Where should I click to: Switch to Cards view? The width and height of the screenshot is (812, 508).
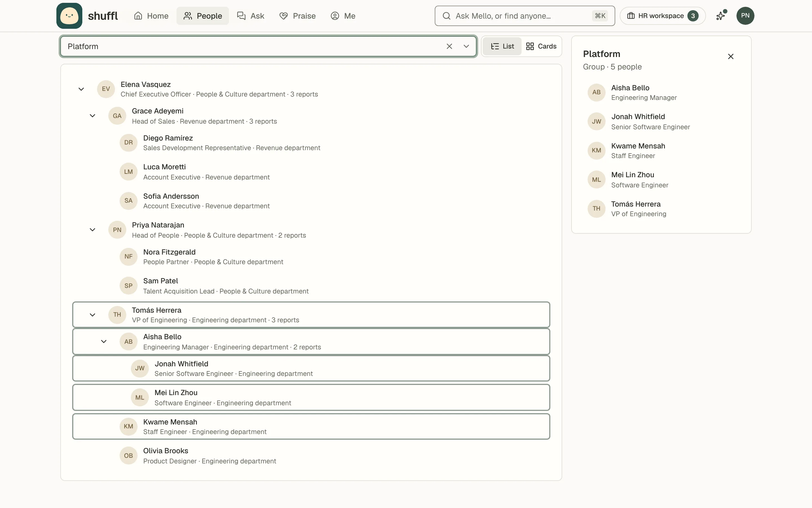(x=541, y=46)
